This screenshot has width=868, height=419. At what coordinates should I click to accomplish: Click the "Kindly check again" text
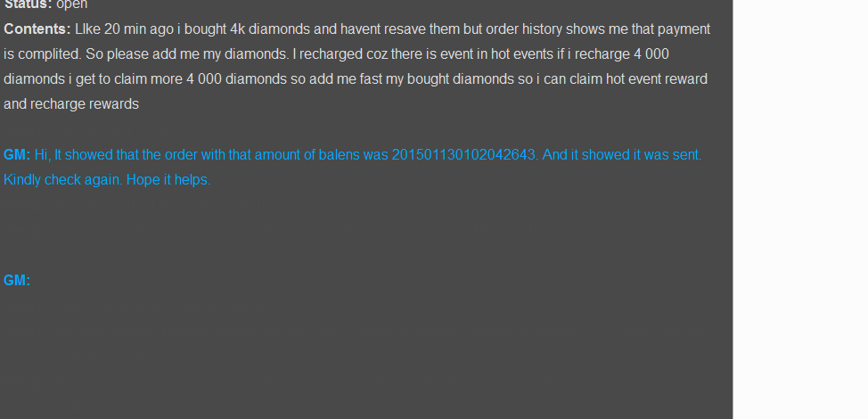point(62,180)
